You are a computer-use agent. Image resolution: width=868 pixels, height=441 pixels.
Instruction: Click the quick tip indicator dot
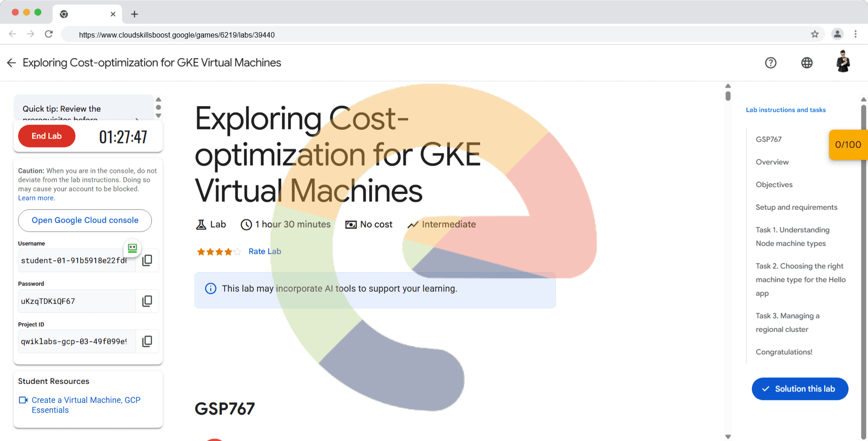[x=158, y=108]
